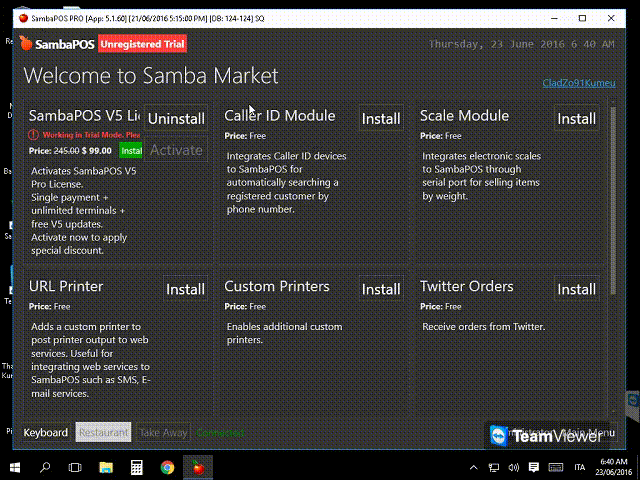
Task: Click the Activate license button
Action: click(x=176, y=150)
